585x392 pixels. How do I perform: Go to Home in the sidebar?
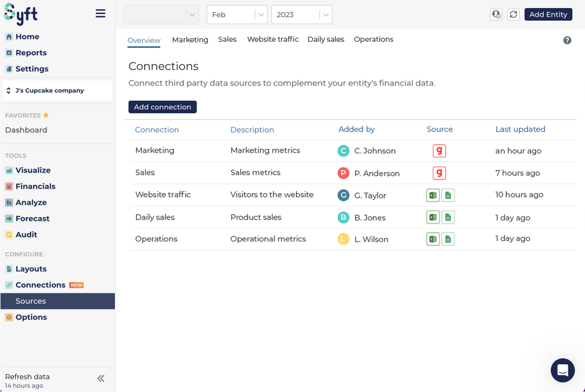coord(22,36)
